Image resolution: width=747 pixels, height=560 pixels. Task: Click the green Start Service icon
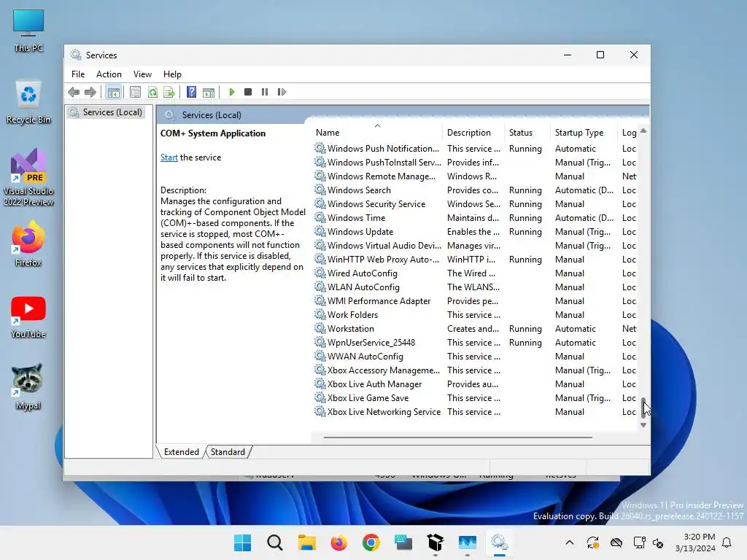tap(231, 92)
